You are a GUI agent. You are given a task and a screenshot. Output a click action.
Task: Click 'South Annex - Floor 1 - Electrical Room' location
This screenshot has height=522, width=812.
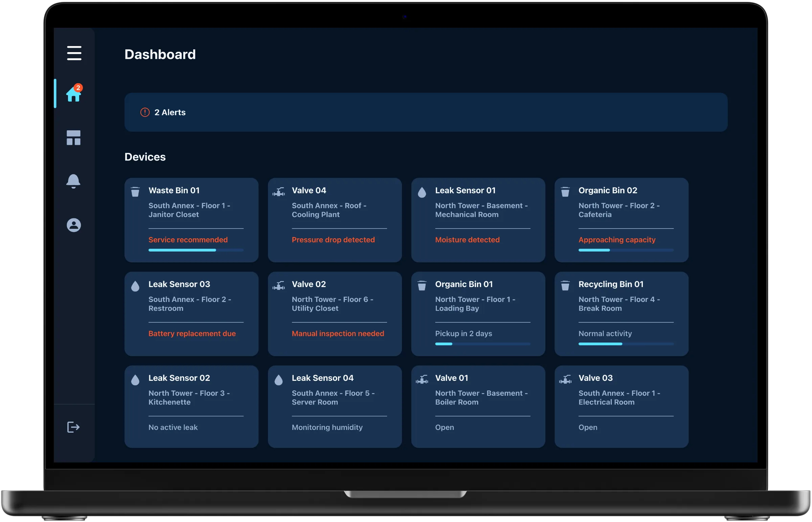[619, 398]
